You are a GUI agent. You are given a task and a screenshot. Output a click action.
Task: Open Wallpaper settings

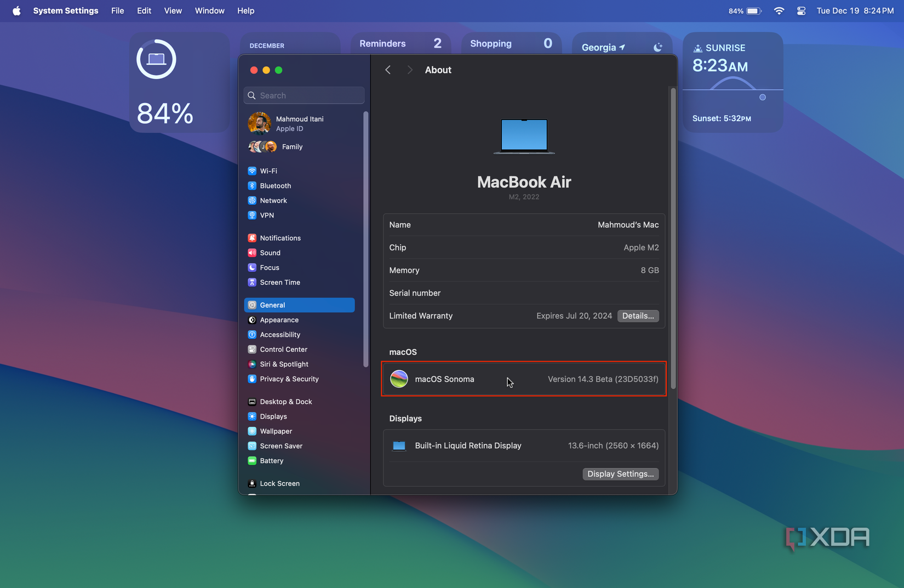click(299, 431)
